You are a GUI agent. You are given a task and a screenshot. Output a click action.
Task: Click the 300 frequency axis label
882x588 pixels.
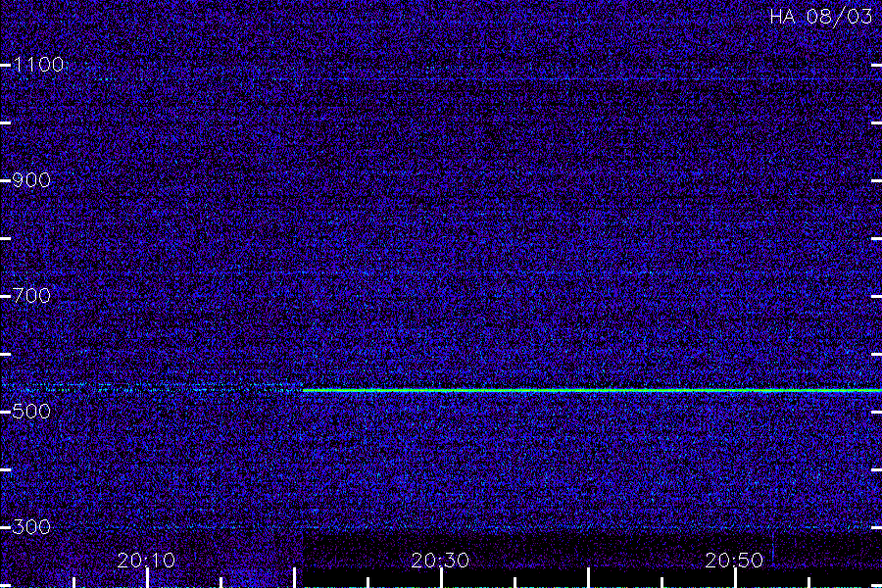pos(31,527)
